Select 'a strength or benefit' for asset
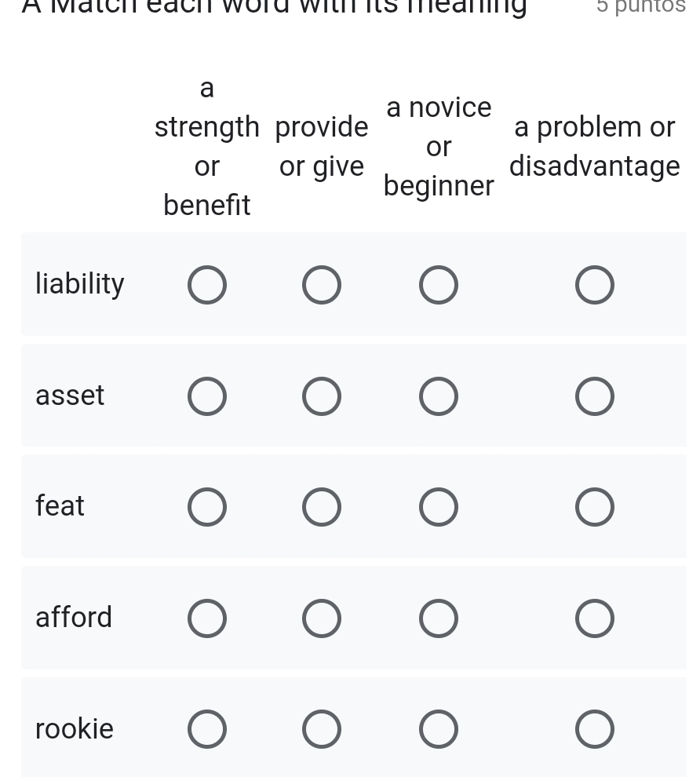 point(207,396)
